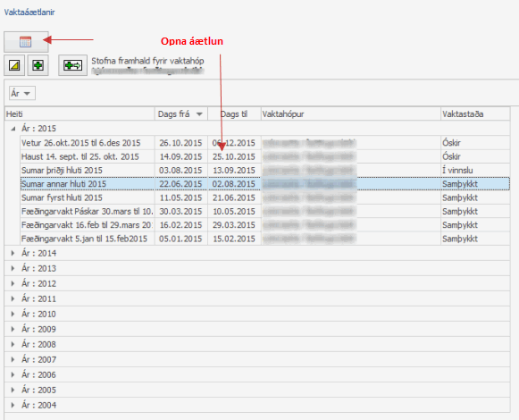Click the Vaktastaða column header
The image size is (519, 420).
[475, 114]
